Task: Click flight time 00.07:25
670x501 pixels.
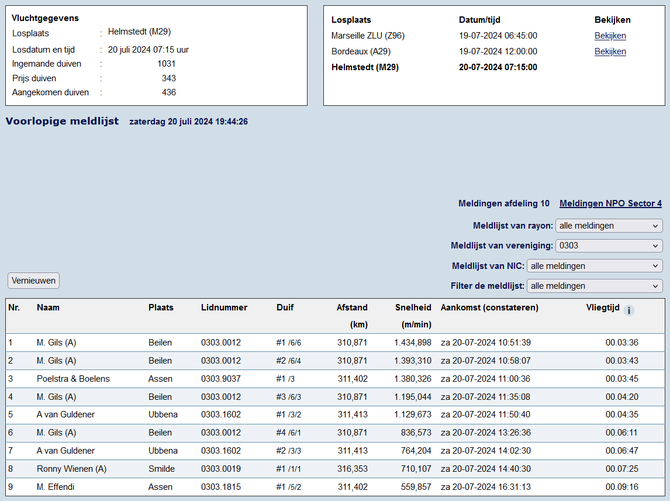Action: pos(622,469)
